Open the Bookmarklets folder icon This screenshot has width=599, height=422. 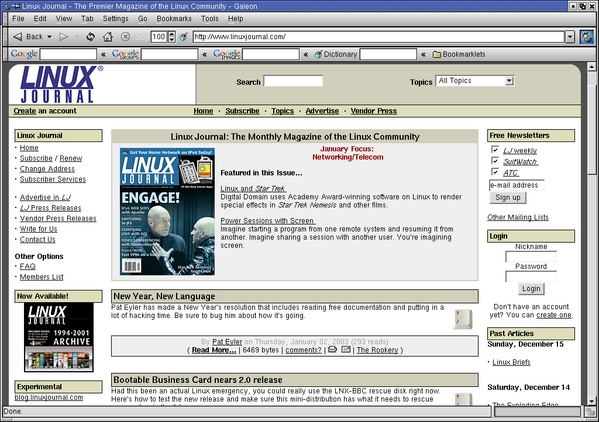tap(437, 55)
